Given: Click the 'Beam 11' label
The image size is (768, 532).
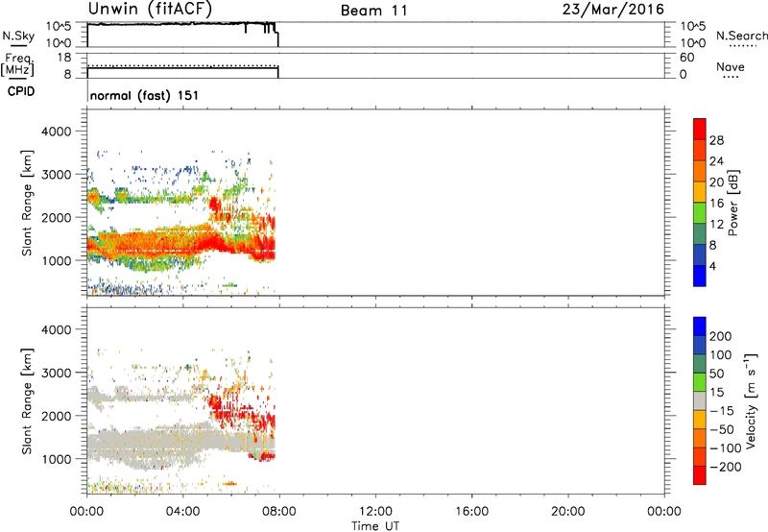Looking at the screenshot, I should point(373,11).
